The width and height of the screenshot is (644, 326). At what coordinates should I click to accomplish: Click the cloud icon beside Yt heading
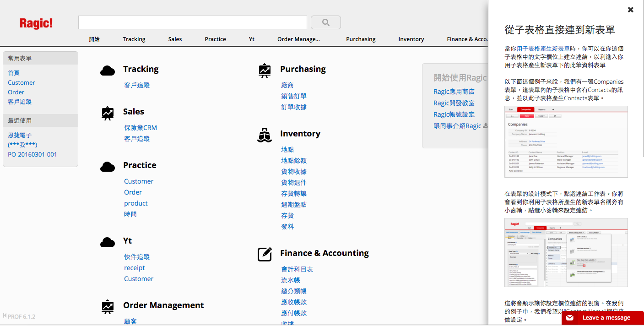108,242
